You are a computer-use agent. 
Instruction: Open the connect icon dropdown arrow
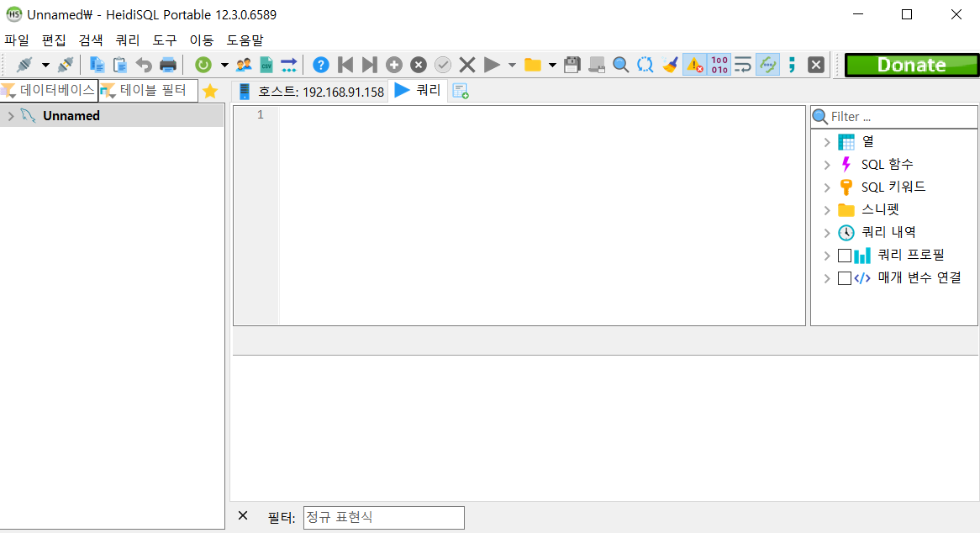click(x=45, y=65)
